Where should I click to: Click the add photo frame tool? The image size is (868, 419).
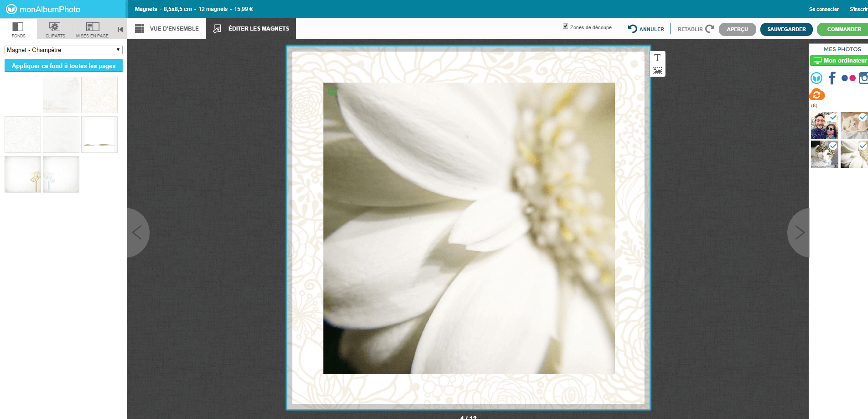[x=657, y=71]
